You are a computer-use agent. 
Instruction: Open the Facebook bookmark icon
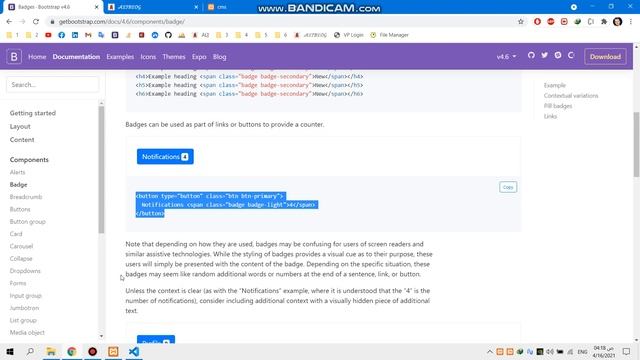[62, 35]
